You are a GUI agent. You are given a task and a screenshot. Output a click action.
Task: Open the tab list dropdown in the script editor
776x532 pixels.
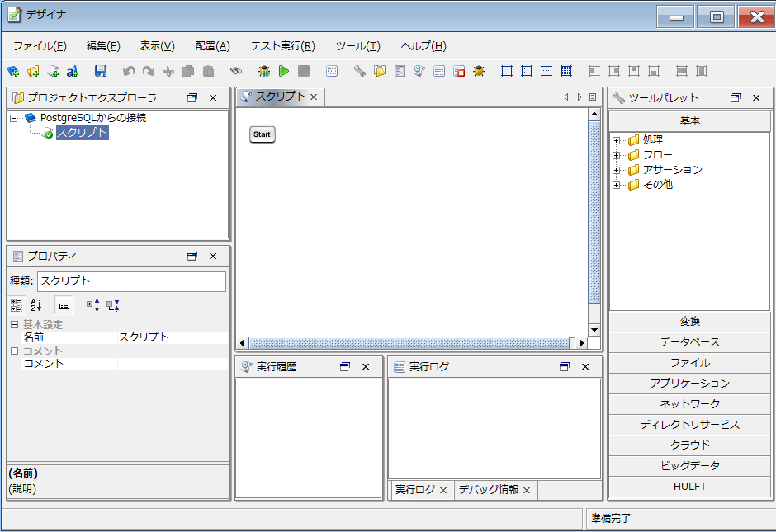(x=593, y=97)
